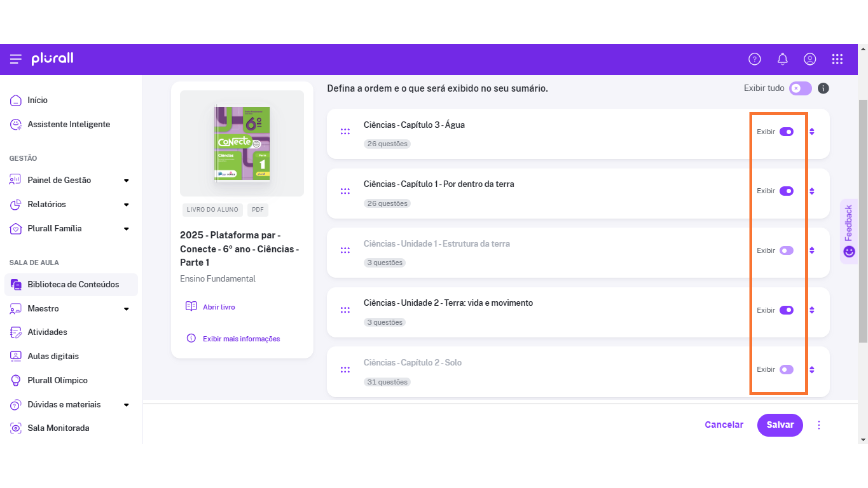868x488 pixels.
Task: Open the help question mark icon
Action: (x=754, y=59)
